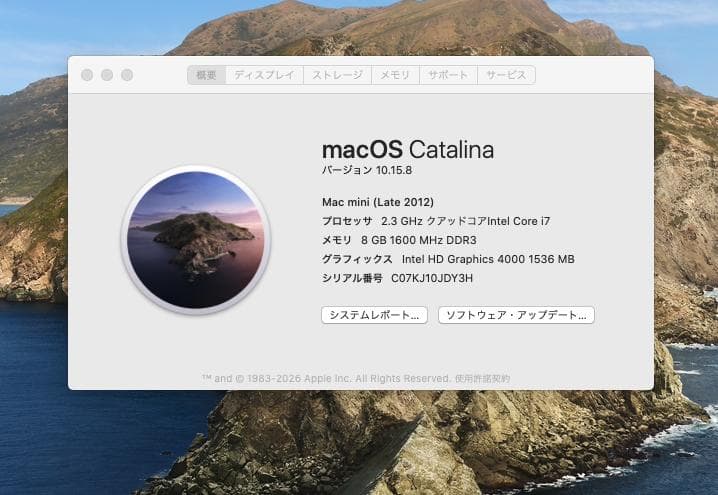Switch to the メモリ tab
This screenshot has width=718, height=495.
(395, 75)
